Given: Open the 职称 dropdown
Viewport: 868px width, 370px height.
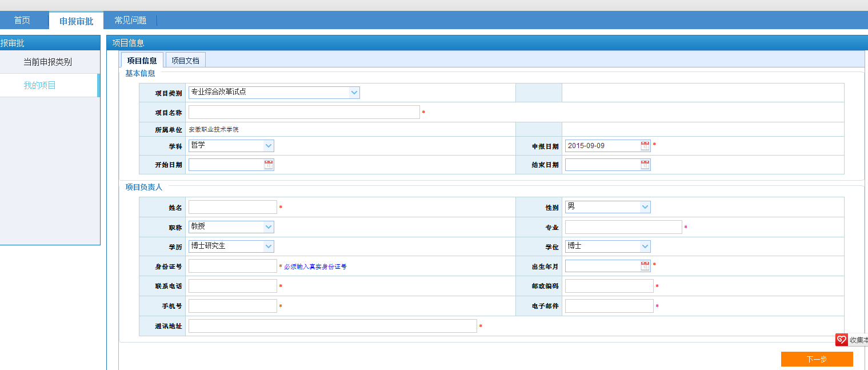Looking at the screenshot, I should 269,227.
